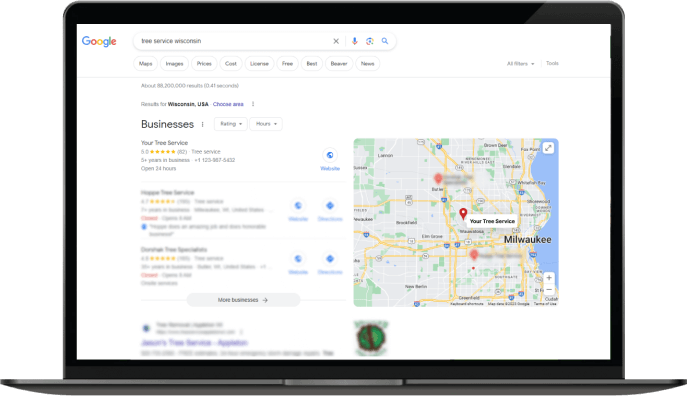Select the Beaver filter chip
Image resolution: width=687 pixels, height=399 pixels.
[x=339, y=64]
